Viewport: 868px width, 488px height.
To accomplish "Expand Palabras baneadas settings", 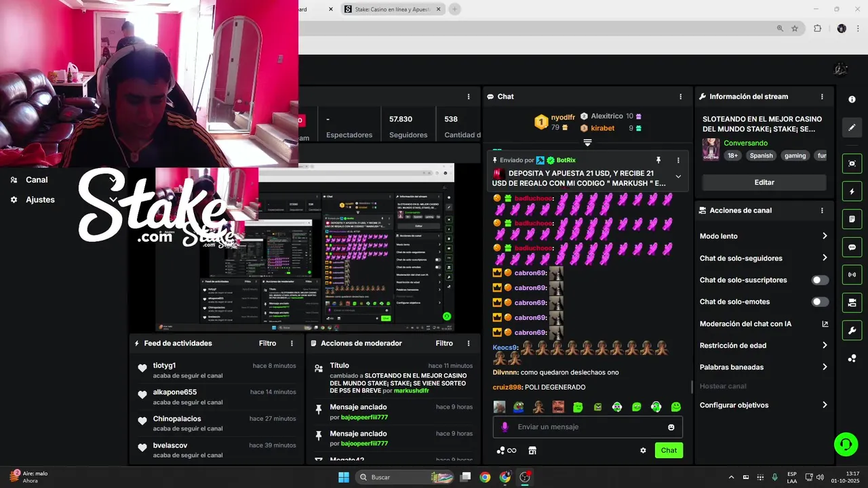I will tap(825, 367).
